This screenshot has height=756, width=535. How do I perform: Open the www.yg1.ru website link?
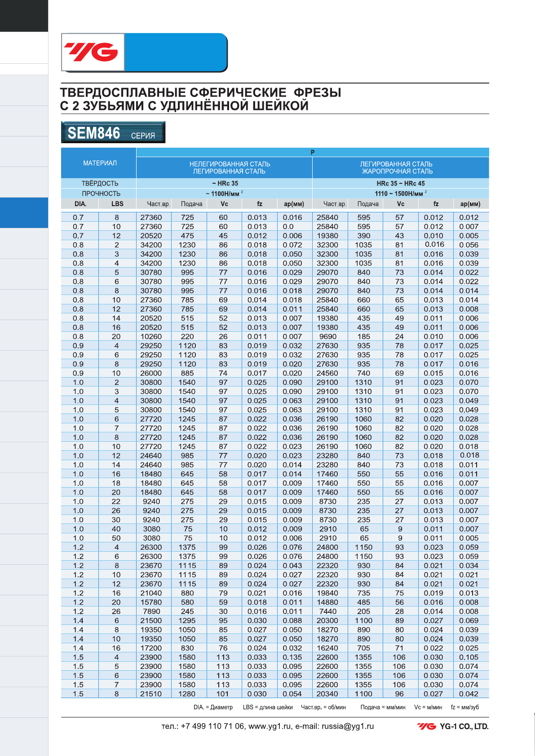270,726
